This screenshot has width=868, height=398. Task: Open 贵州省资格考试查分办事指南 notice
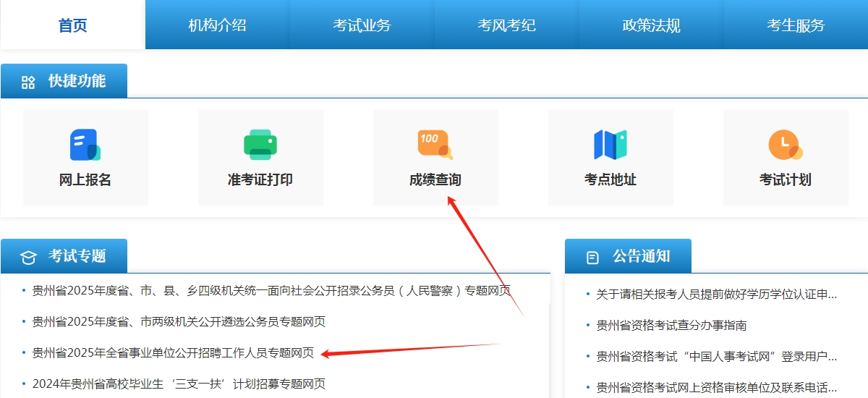(671, 326)
